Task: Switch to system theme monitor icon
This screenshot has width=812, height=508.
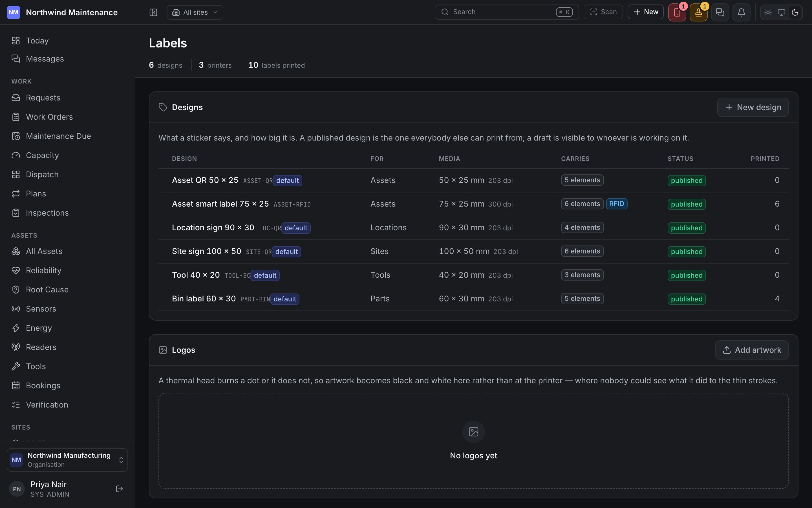Action: (781, 12)
